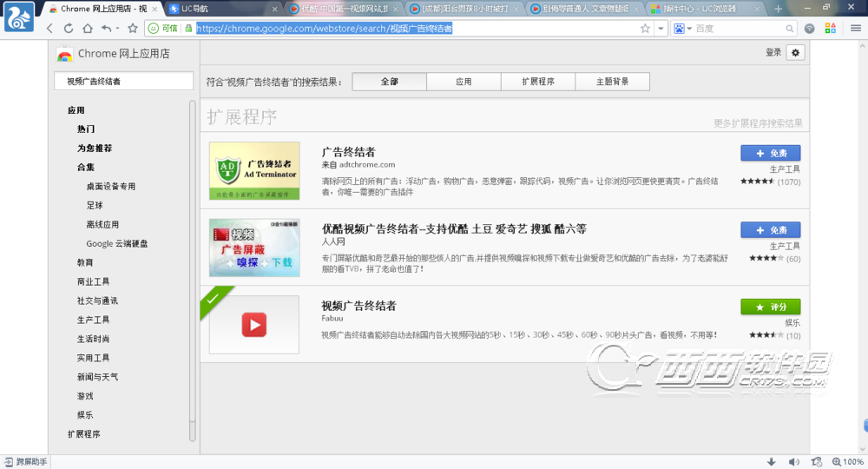
Task: Open the round extension icon in toolbar
Action: pos(809,29)
